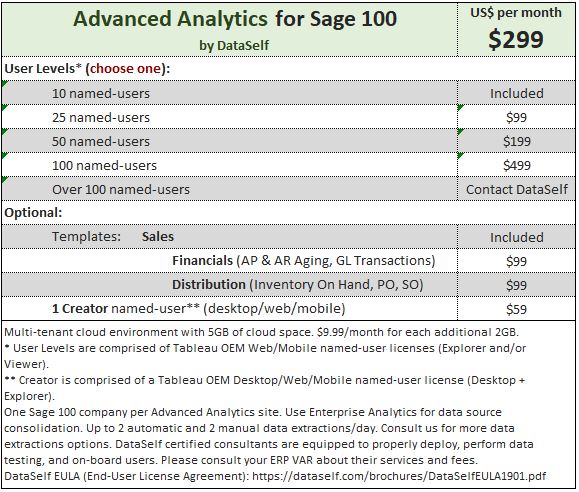Select the $299 base price
This screenshot has width=579, height=492.
pyautogui.click(x=516, y=39)
